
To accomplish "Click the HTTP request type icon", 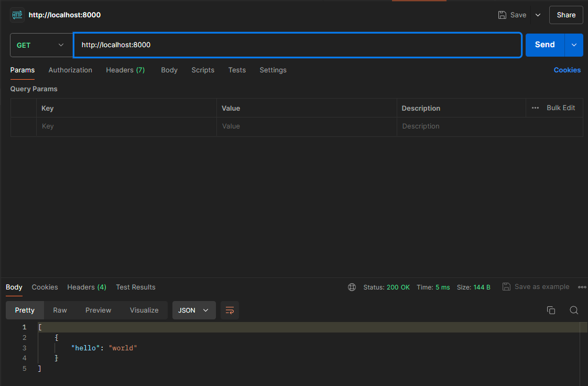I will pyautogui.click(x=17, y=15).
